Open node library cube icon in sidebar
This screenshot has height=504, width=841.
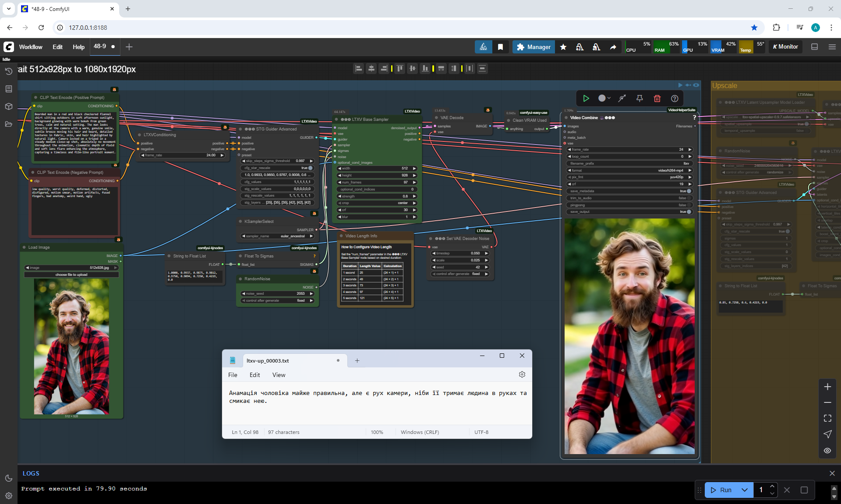point(8,106)
